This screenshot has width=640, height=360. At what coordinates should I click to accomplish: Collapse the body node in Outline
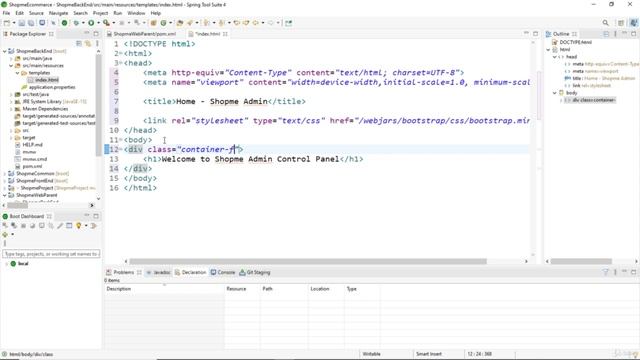pyautogui.click(x=555, y=93)
